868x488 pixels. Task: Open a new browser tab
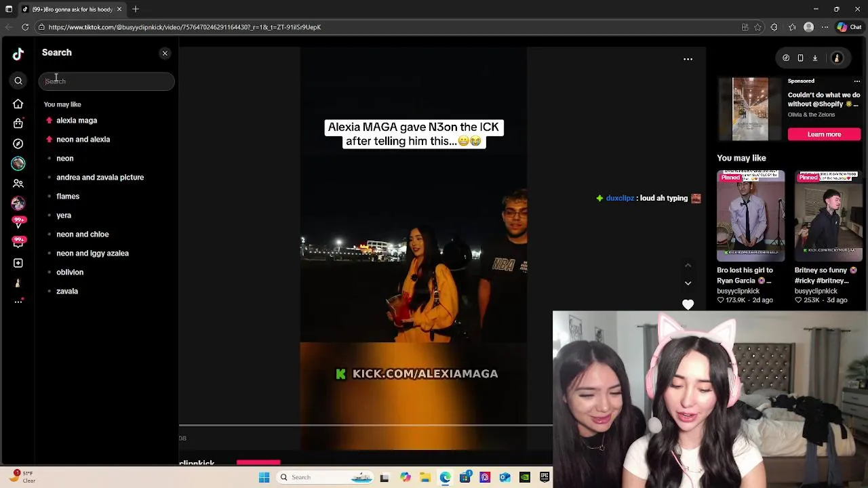click(136, 9)
